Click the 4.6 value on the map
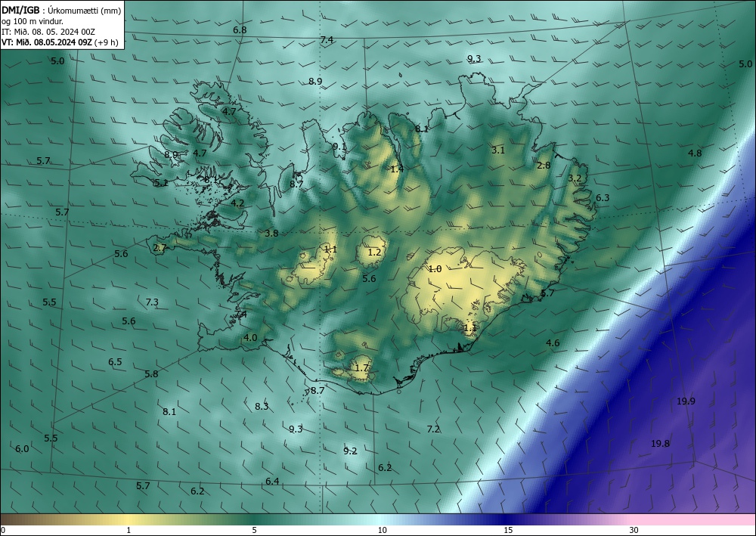Viewport: 756px width, 536px height. [553, 342]
